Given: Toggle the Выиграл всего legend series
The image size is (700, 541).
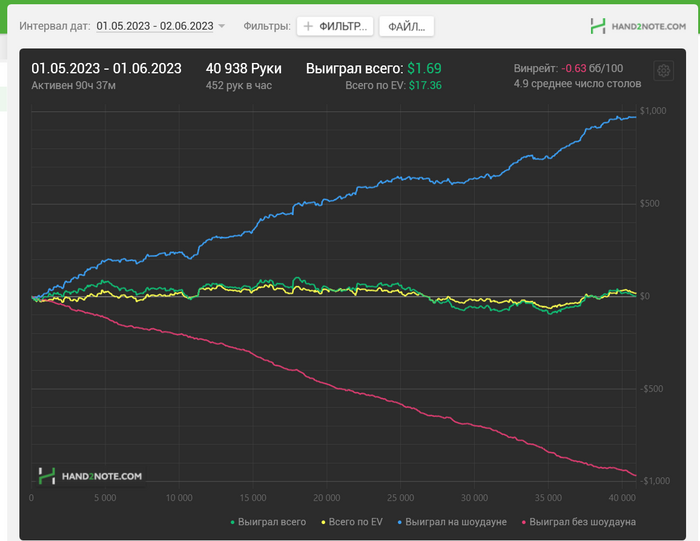Looking at the screenshot, I should pos(268,522).
